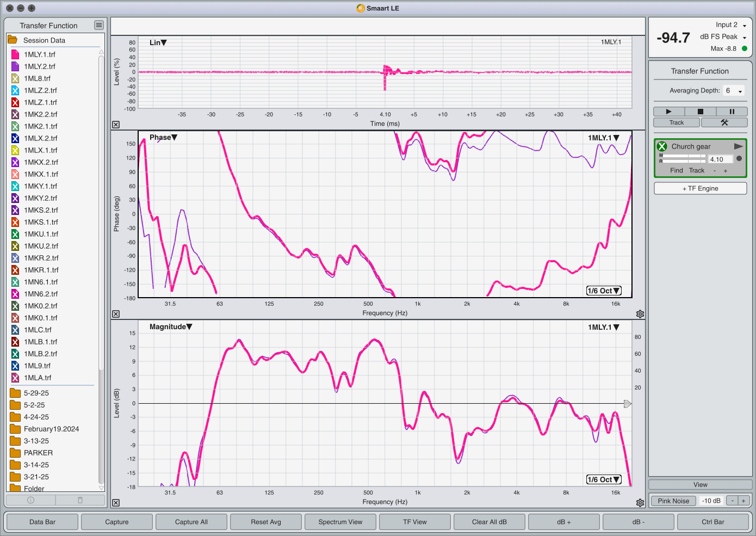Click the Capture All button

191,522
